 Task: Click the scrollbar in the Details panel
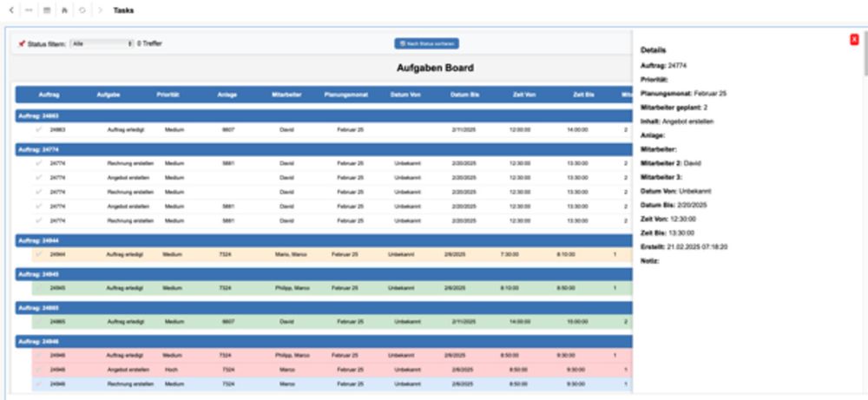pyautogui.click(x=865, y=53)
